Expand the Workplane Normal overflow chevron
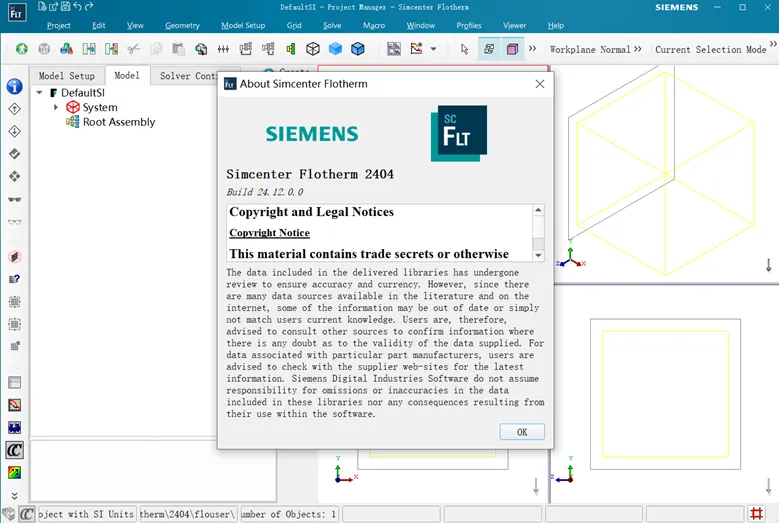Image resolution: width=779 pixels, height=523 pixels. coord(638,49)
